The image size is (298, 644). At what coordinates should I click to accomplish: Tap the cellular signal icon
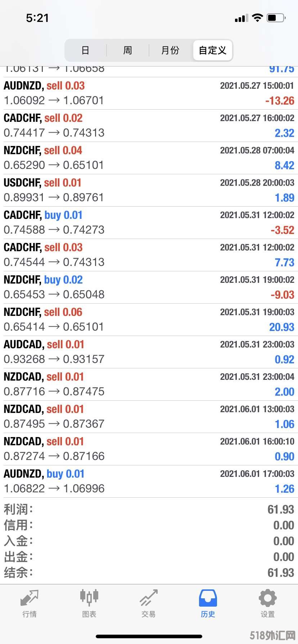click(241, 18)
